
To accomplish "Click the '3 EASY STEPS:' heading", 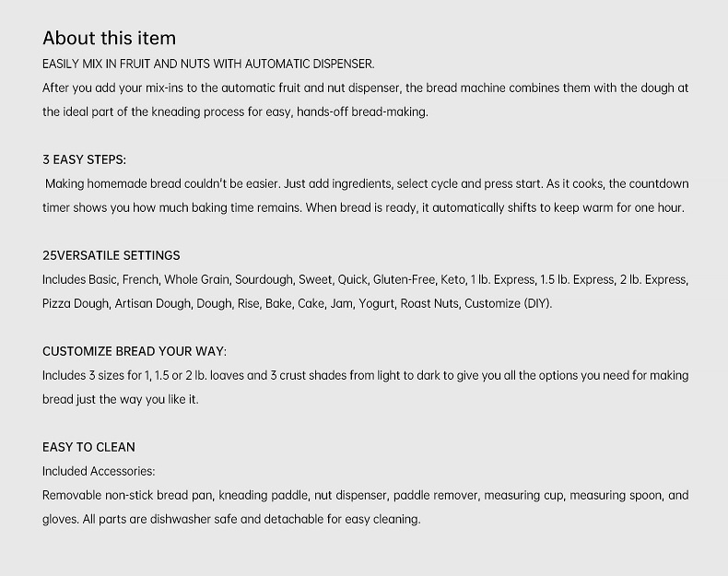I will tap(84, 159).
